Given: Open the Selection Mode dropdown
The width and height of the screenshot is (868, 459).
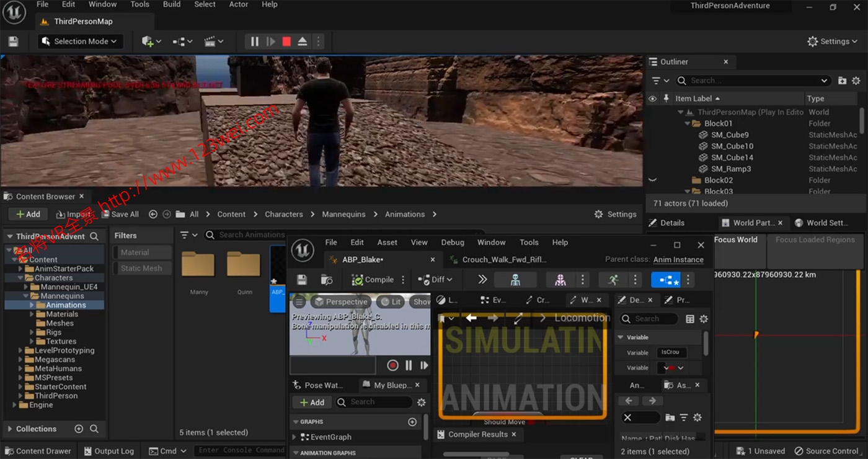Looking at the screenshot, I should 80,41.
